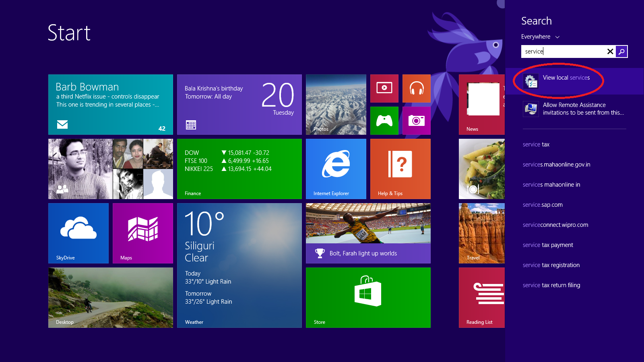Open the Help & Tips tile
Screen dimensions: 644x362
pyautogui.click(x=400, y=169)
